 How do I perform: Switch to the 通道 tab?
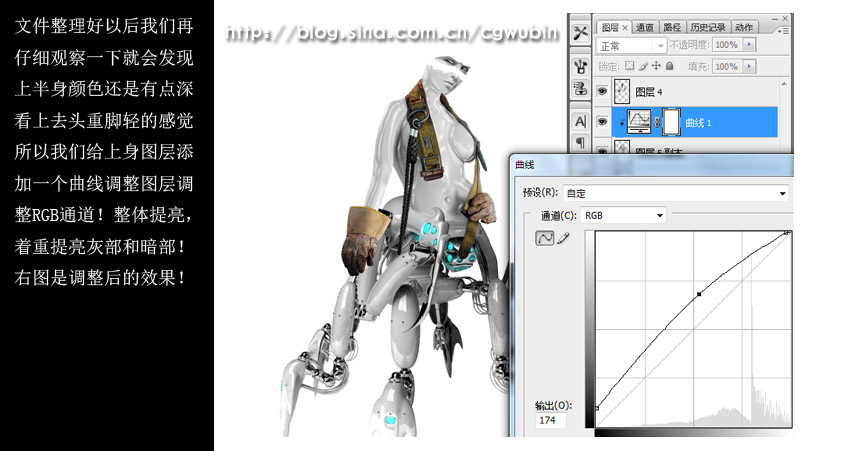pos(645,27)
